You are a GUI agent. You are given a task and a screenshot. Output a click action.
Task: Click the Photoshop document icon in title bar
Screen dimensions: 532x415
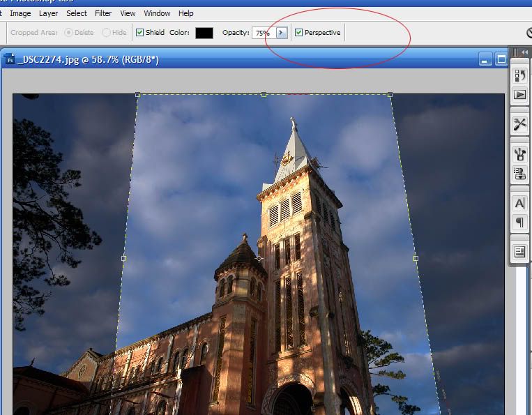(x=10, y=59)
